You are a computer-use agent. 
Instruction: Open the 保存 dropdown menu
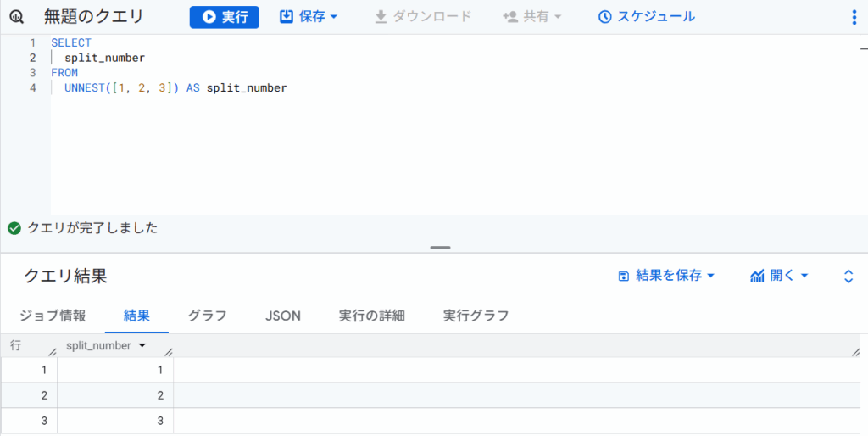(309, 17)
